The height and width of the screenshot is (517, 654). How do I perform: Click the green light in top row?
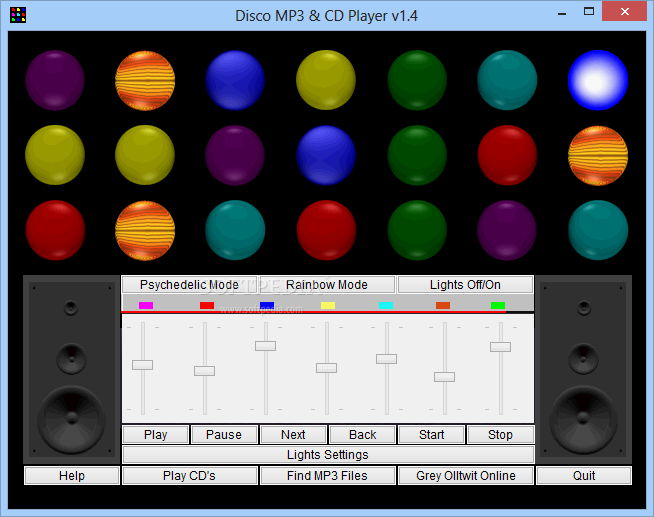417,80
